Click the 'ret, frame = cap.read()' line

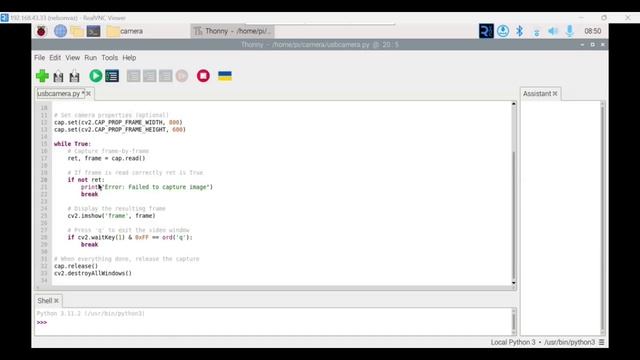click(106, 158)
